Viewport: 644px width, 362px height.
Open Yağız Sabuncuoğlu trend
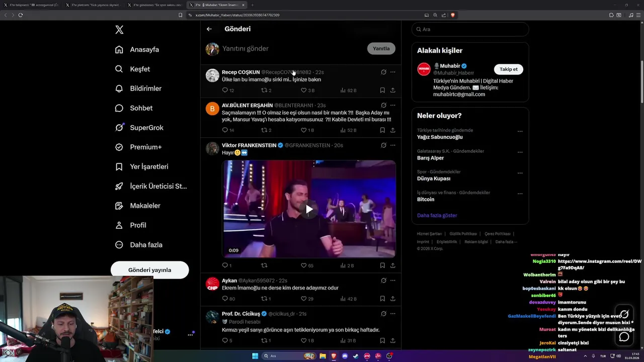(440, 137)
